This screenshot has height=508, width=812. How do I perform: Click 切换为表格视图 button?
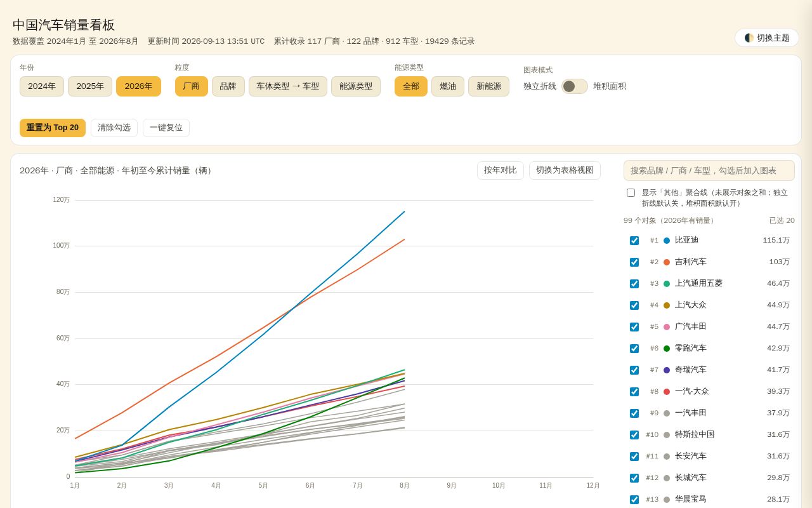[565, 170]
